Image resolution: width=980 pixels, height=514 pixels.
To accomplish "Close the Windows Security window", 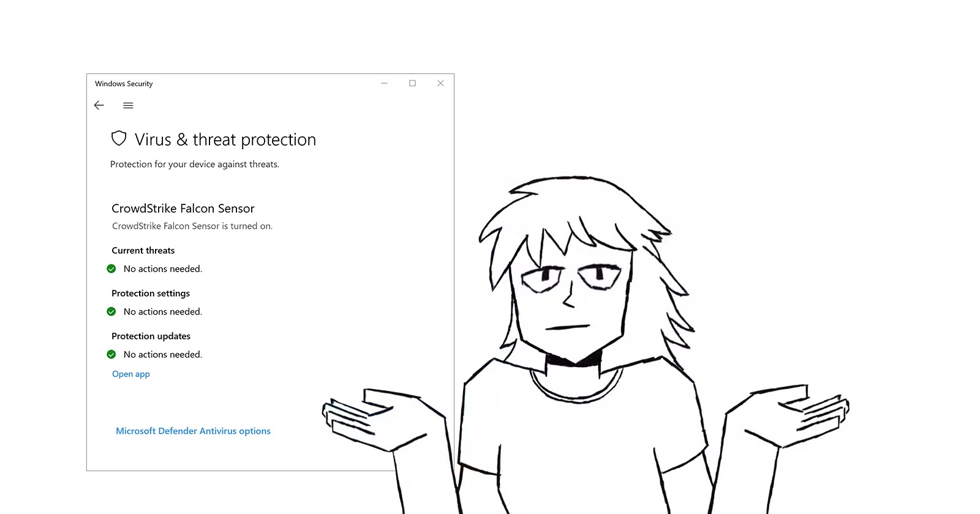I will tap(440, 83).
